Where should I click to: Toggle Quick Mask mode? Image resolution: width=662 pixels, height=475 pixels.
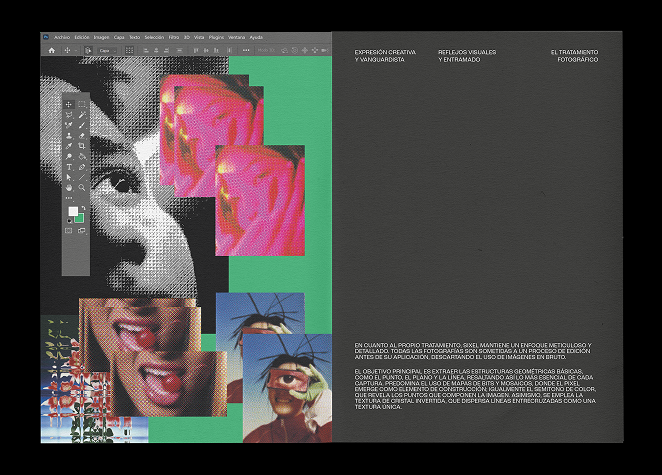pos(69,230)
